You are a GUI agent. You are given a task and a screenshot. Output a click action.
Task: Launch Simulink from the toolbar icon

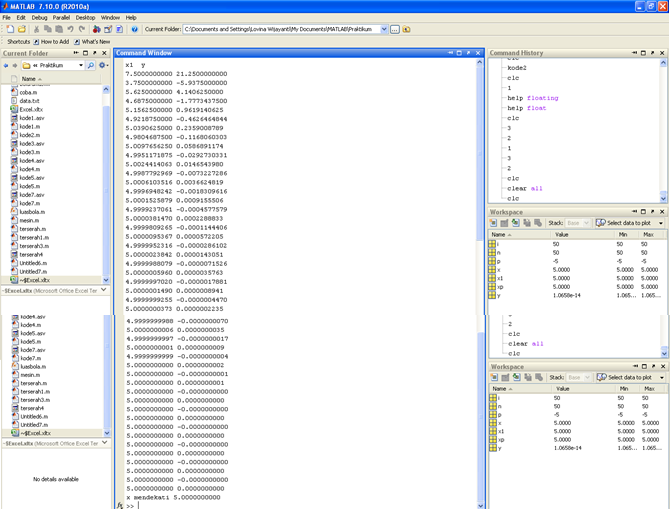(x=97, y=29)
